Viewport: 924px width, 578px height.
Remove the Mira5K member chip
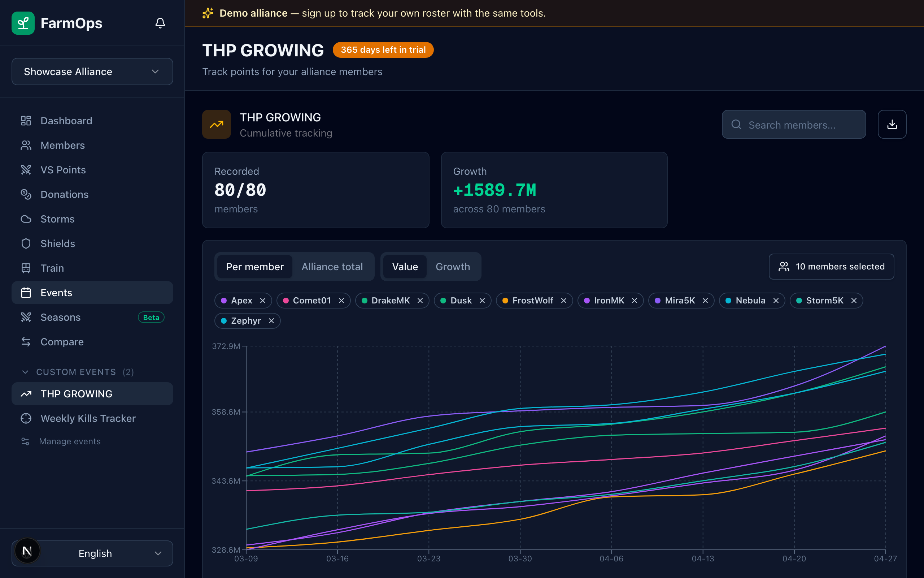click(705, 301)
